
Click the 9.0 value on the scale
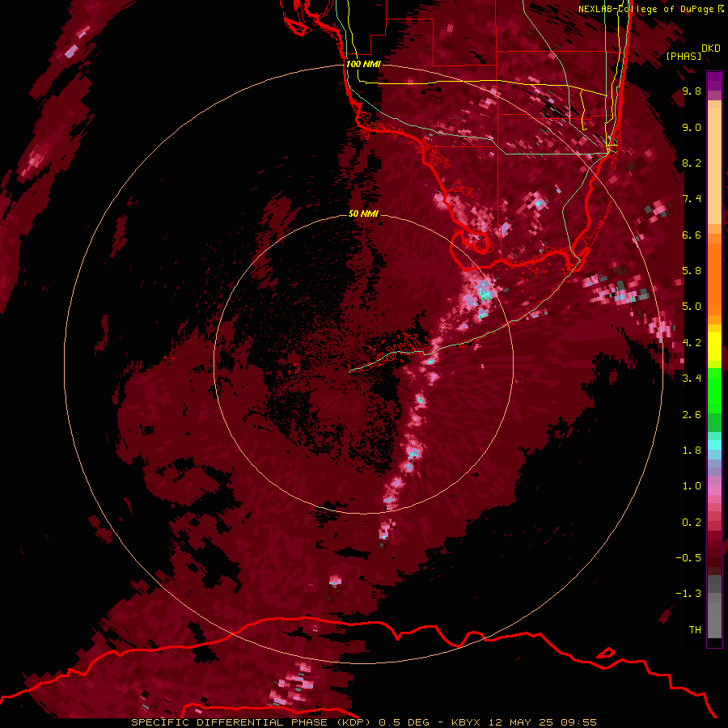point(692,127)
